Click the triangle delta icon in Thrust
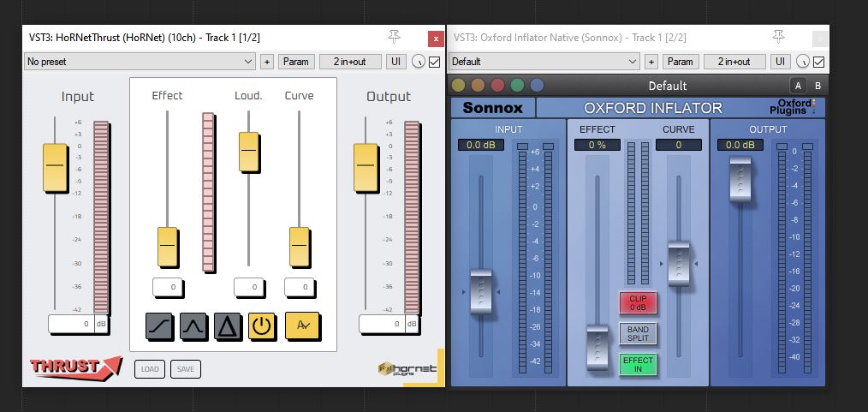Screen dimensions: 868x412 click(x=228, y=326)
